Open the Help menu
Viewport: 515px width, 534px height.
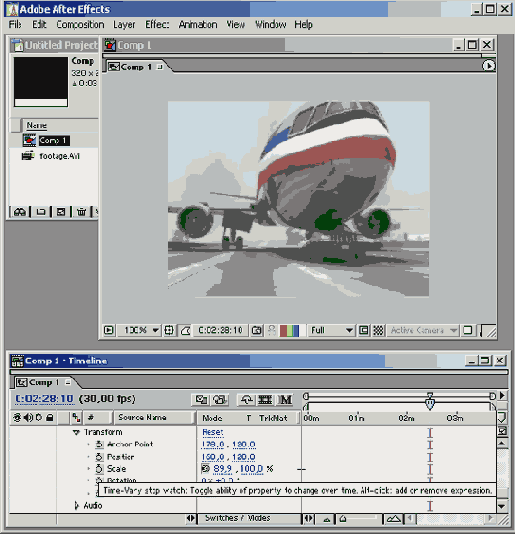click(x=303, y=25)
